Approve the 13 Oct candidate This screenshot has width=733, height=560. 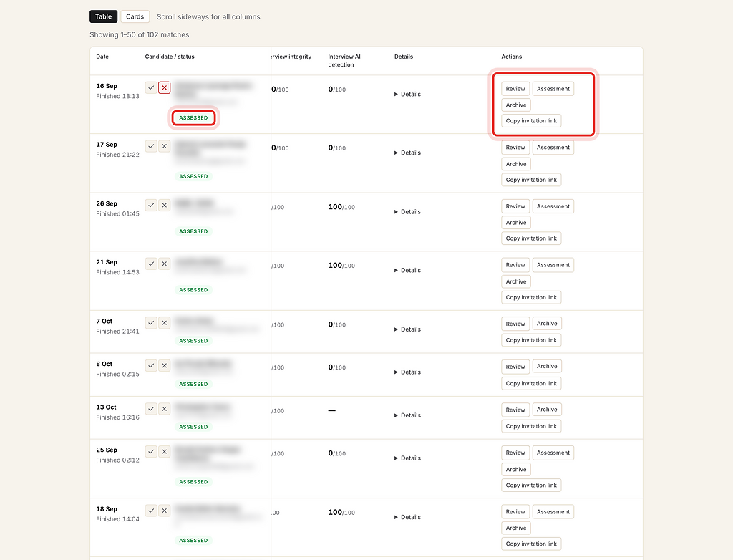[x=151, y=408]
